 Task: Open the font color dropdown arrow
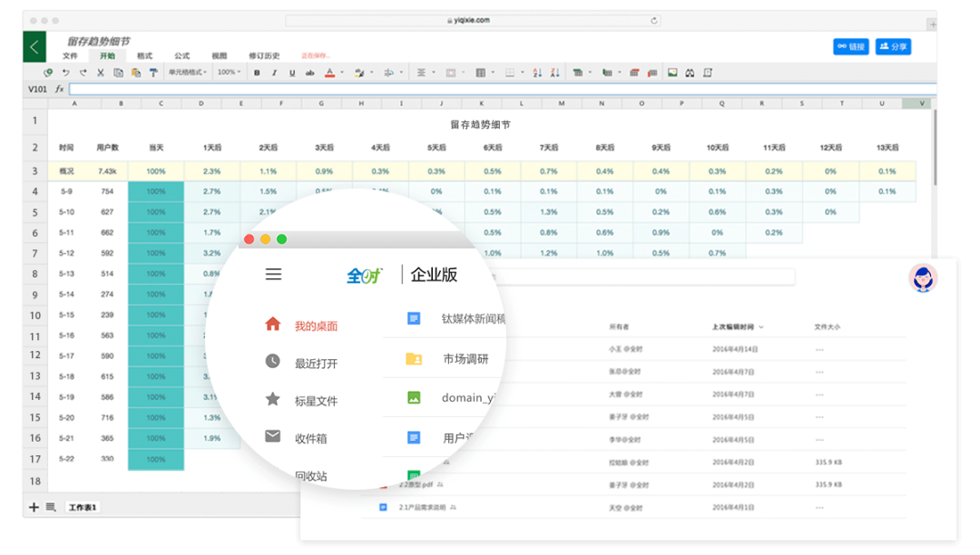pos(342,73)
